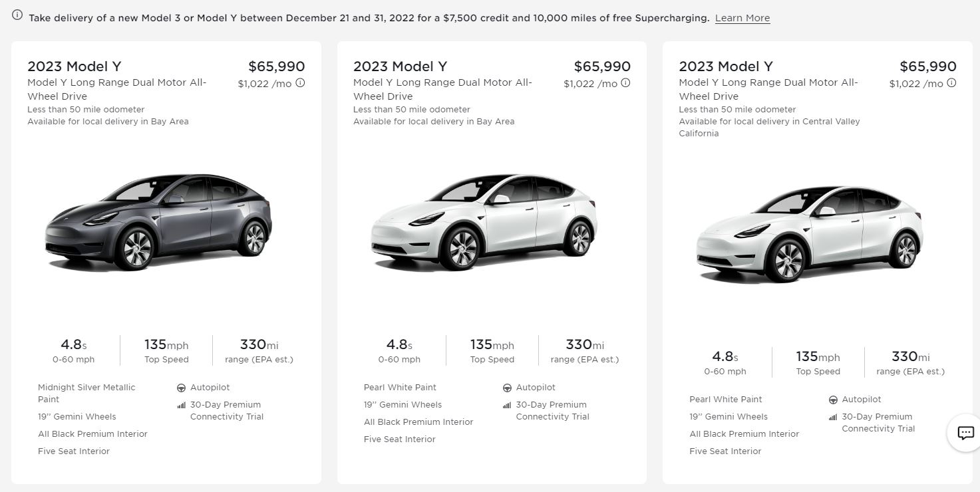Click the middle card's 2023 Model Y title
The width and height of the screenshot is (980, 492).
(400, 66)
